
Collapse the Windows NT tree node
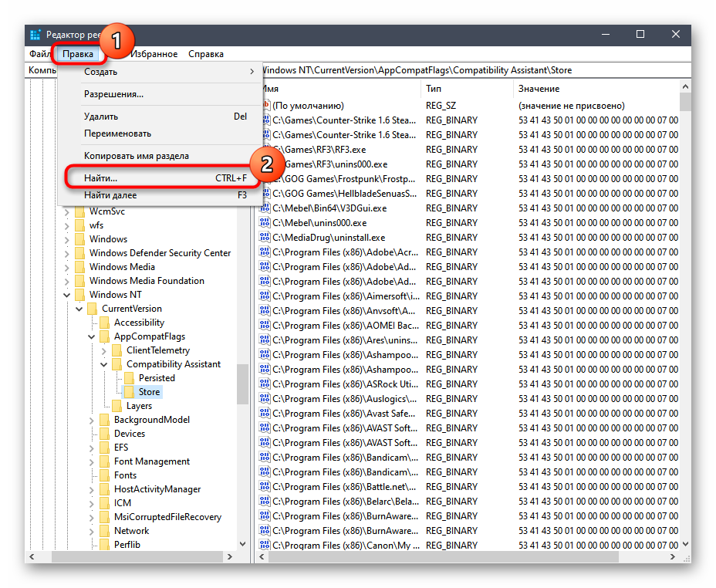point(67,295)
